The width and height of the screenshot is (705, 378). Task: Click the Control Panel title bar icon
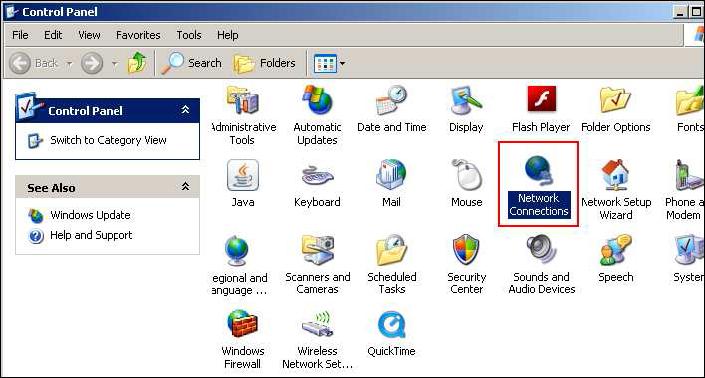point(12,11)
